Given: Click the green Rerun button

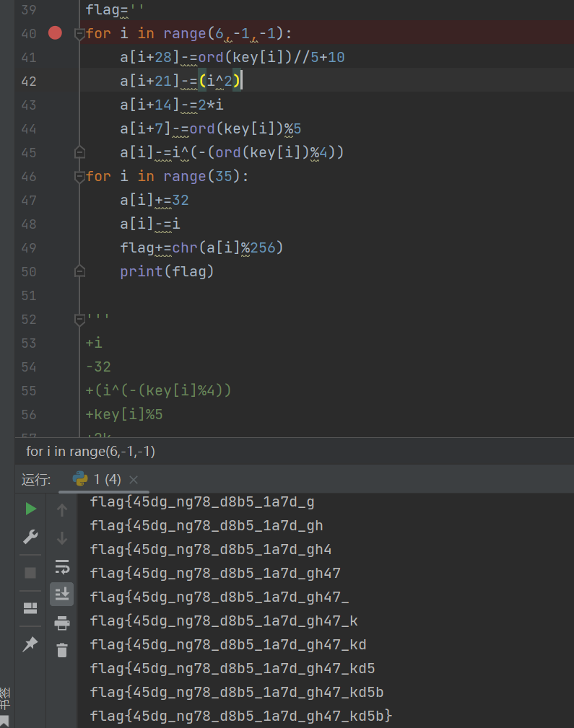Looking at the screenshot, I should (x=30, y=509).
